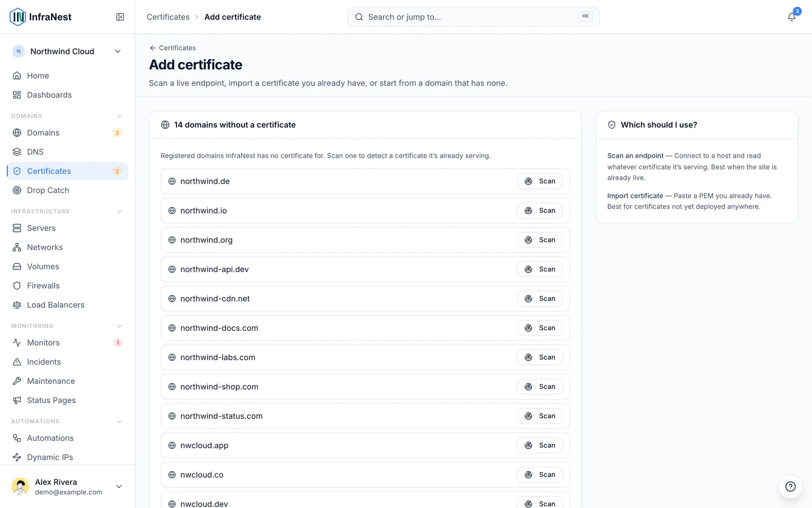The width and height of the screenshot is (812, 508).
Task: Open notifications bell icon
Action: tap(791, 17)
